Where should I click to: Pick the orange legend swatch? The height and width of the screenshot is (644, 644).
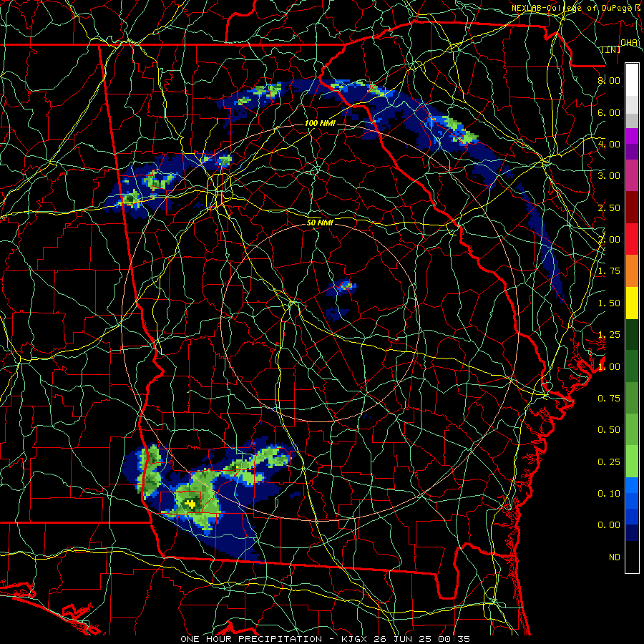click(x=632, y=271)
